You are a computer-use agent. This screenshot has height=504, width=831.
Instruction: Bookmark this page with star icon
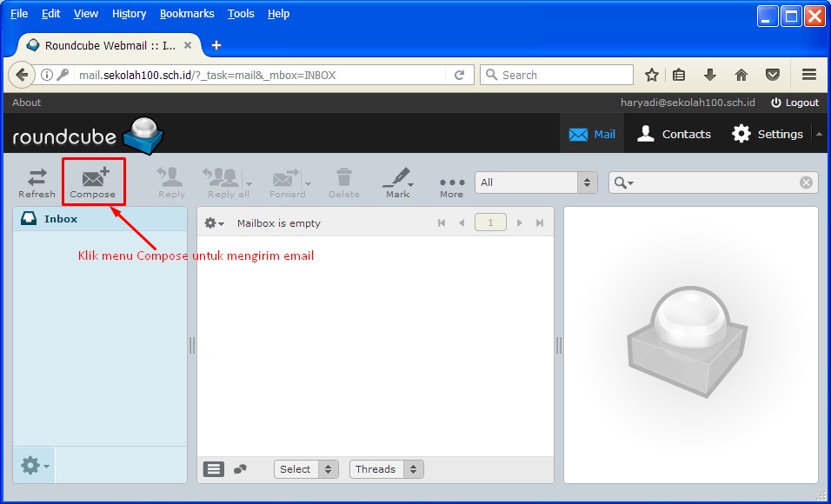pos(652,75)
